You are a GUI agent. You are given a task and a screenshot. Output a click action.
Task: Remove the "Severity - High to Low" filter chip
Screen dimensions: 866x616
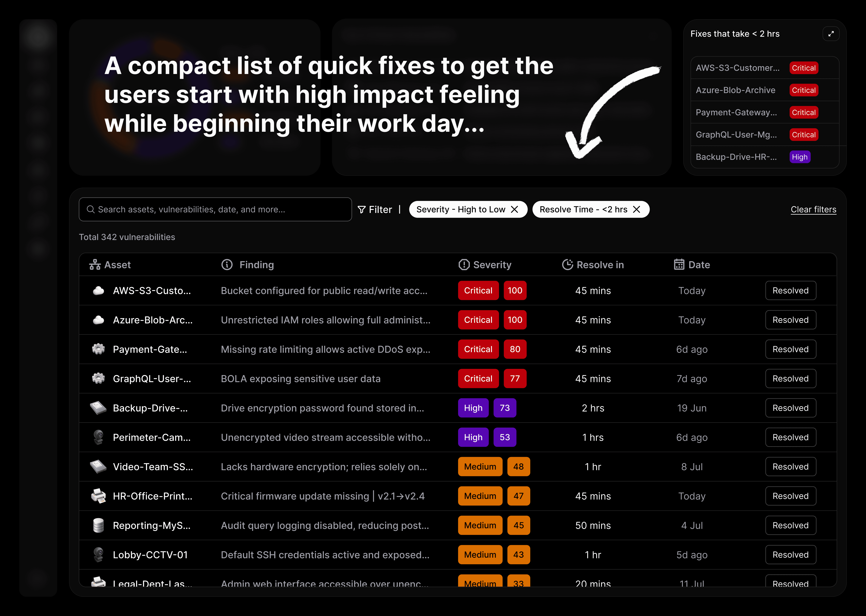pos(514,209)
